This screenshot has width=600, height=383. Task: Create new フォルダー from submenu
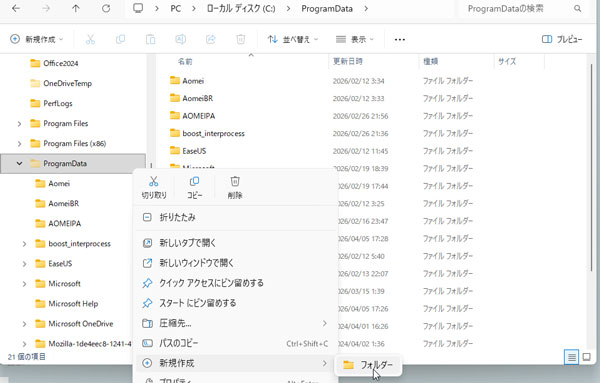pos(368,365)
